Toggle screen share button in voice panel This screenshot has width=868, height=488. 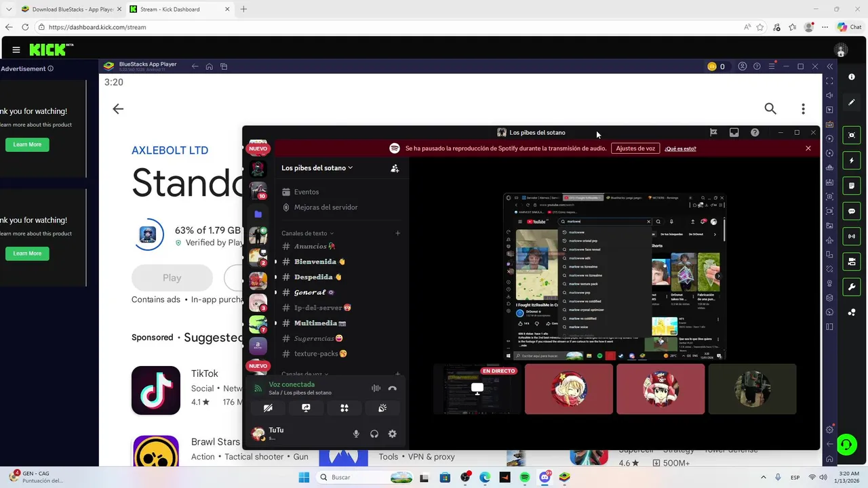coord(306,408)
